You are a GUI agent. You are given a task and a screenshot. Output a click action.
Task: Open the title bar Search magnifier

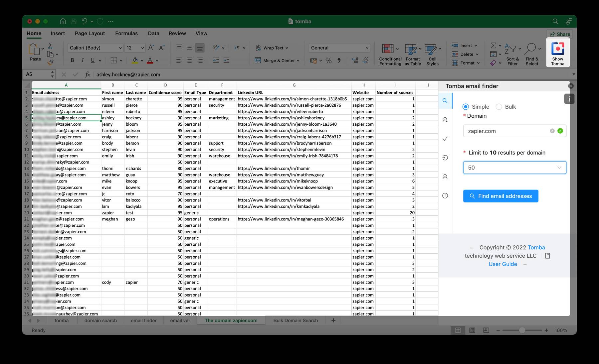point(555,21)
